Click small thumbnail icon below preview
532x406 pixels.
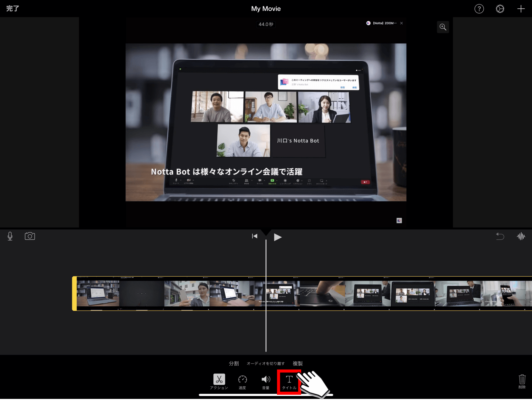pos(399,221)
